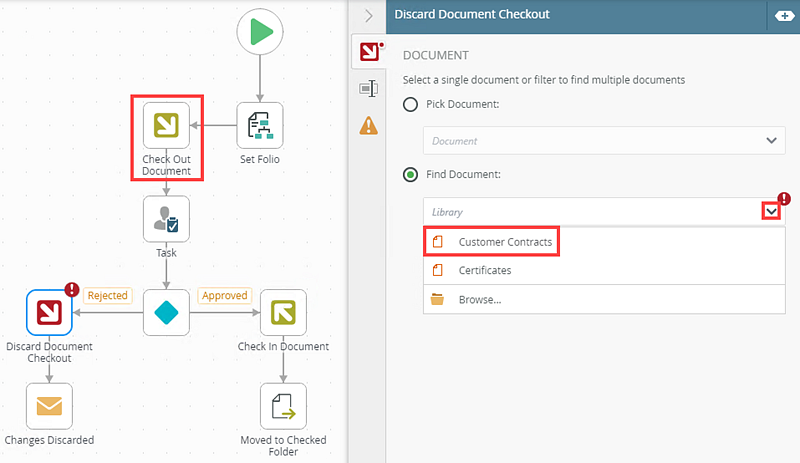Select Certificates from the library list
The image size is (800, 463).
[x=484, y=270]
